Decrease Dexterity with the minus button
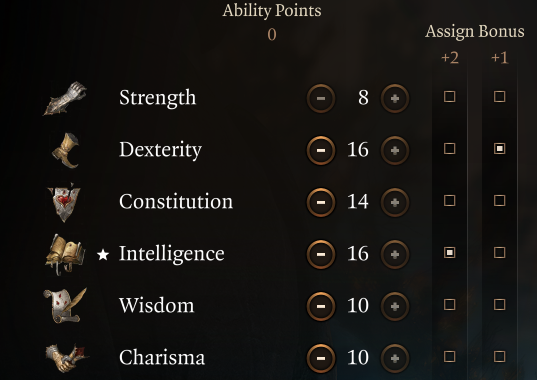 pos(321,151)
